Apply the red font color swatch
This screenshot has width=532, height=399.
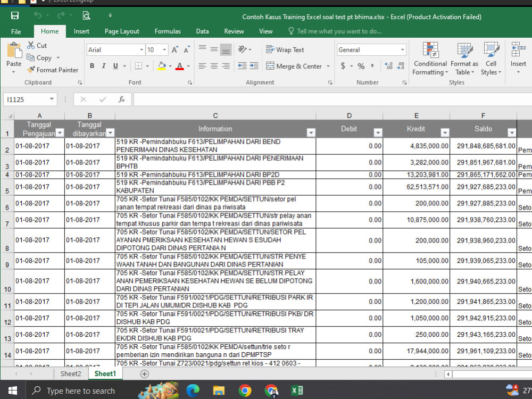click(x=180, y=66)
